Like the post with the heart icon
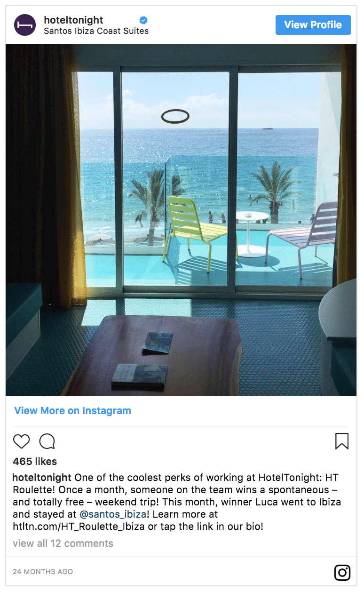Viewport: 364px width, 592px height. tap(21, 441)
